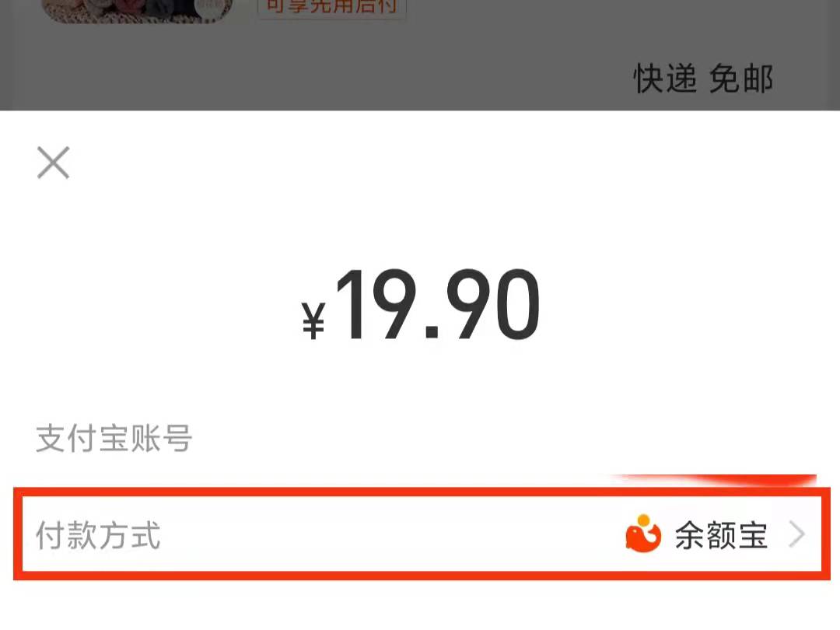Click the ¥19.90 payment amount
840x630 pixels.
[x=421, y=306]
